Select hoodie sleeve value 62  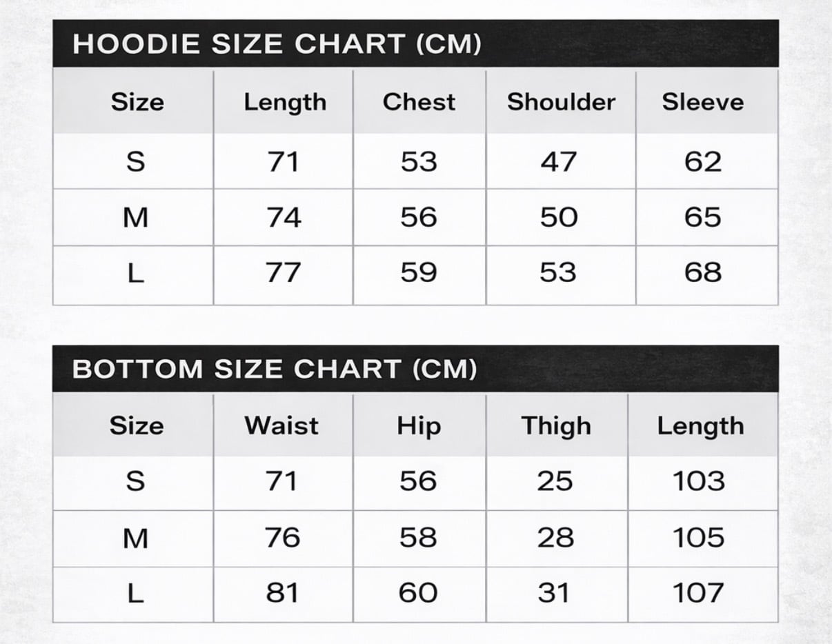point(703,162)
